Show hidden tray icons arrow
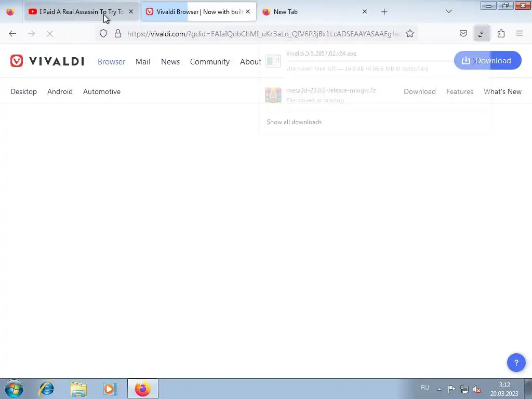 [x=439, y=389]
